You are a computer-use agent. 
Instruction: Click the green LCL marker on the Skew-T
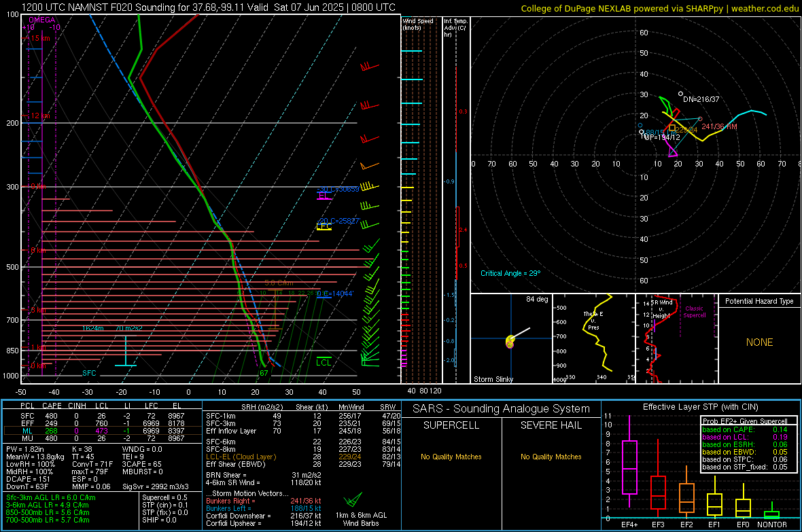324,362
